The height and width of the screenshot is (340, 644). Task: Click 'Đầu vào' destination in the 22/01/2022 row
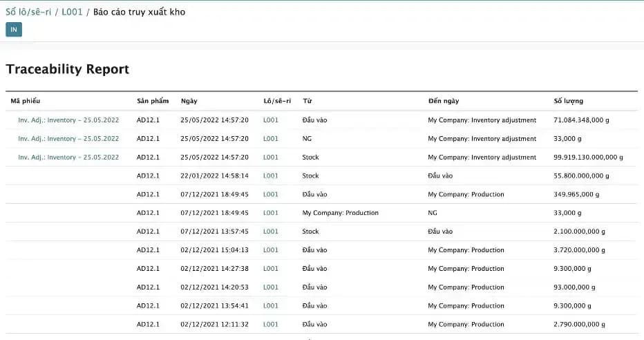pos(440,176)
